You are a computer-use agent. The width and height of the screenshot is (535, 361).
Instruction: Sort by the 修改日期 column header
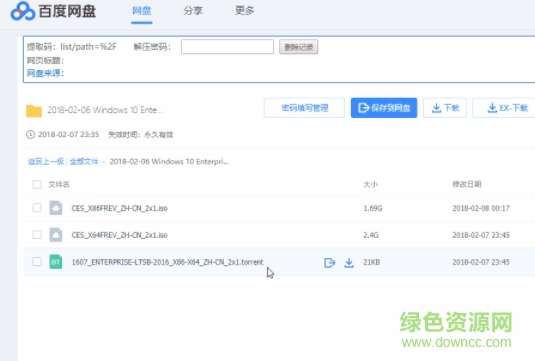click(x=467, y=185)
